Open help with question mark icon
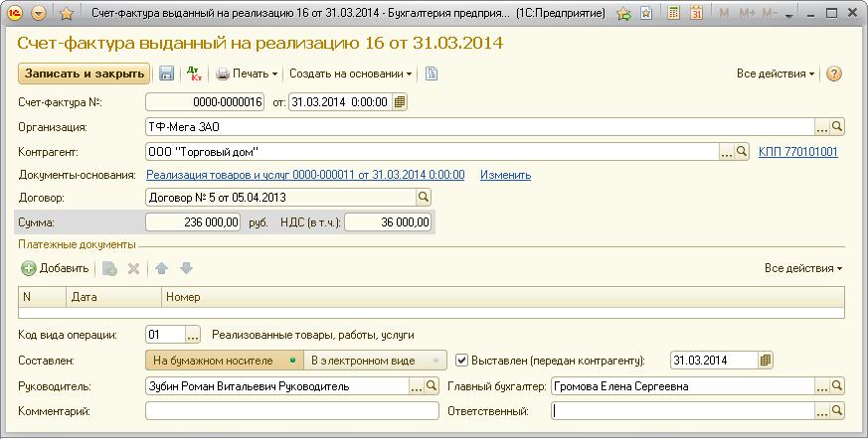868x439 pixels. point(834,74)
